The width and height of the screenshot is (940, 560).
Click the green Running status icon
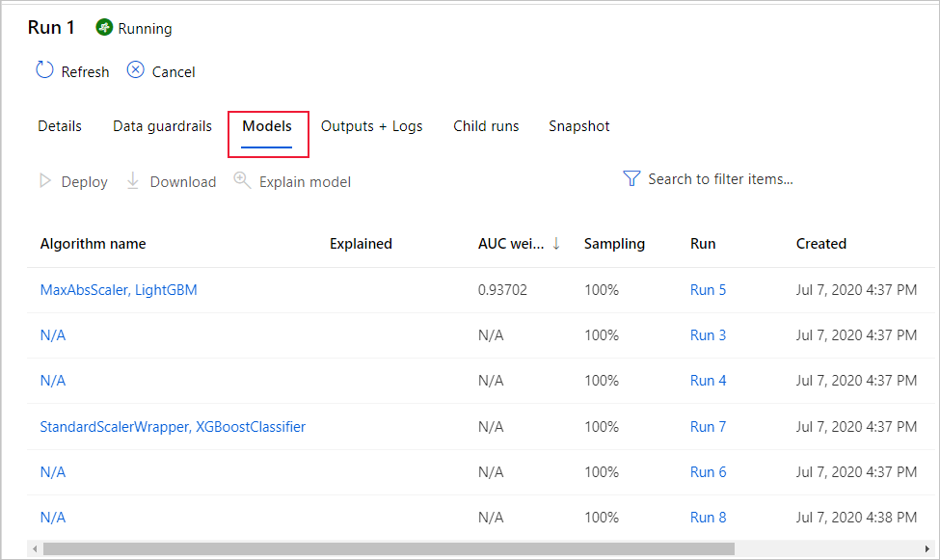coord(104,28)
